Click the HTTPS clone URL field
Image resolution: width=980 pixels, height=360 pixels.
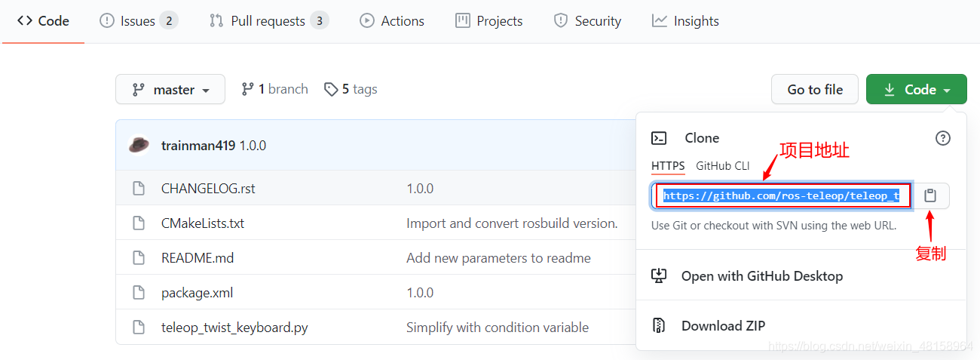(782, 196)
